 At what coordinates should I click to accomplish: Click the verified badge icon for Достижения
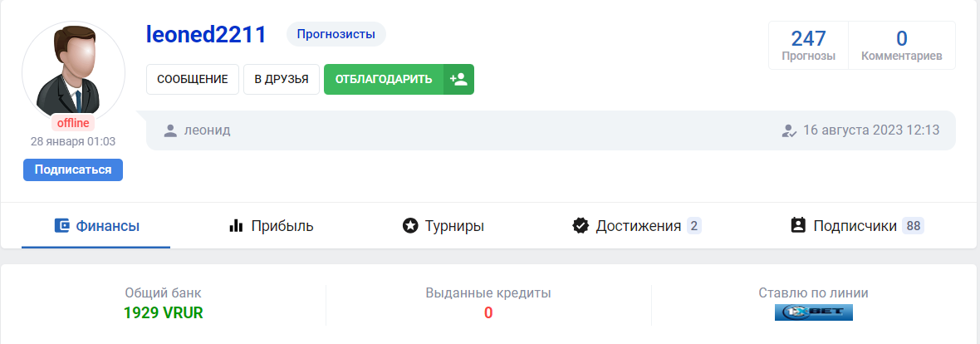pyautogui.click(x=581, y=225)
